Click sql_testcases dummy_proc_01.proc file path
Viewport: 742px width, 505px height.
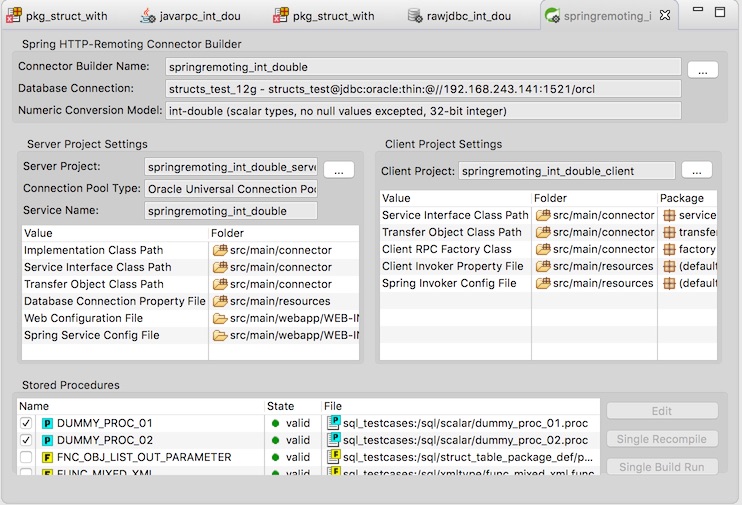point(465,423)
